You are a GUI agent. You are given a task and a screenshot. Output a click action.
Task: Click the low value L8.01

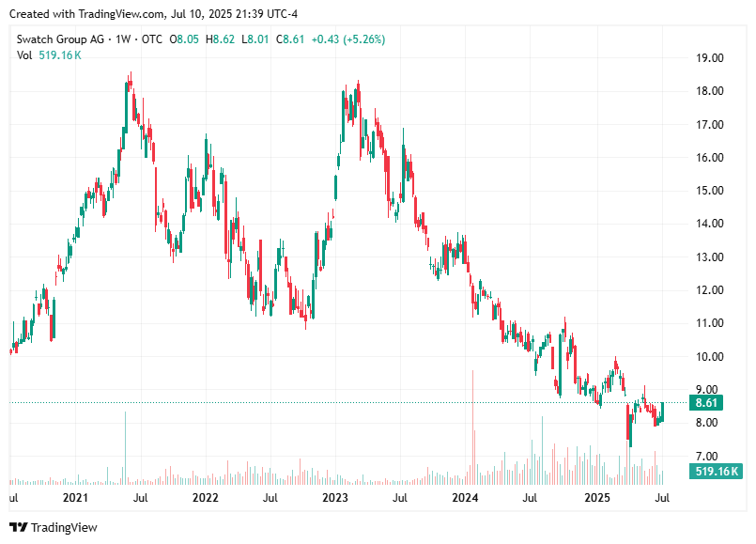255,39
